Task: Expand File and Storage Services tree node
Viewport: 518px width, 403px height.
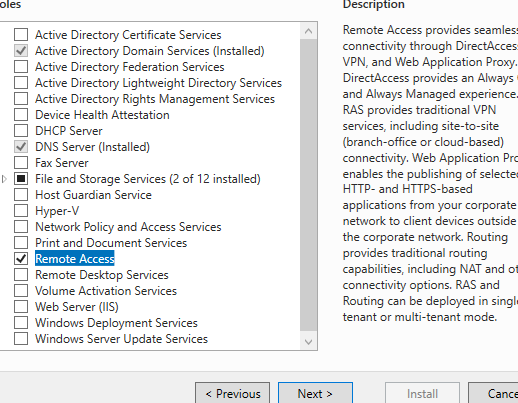Action: 4,179
